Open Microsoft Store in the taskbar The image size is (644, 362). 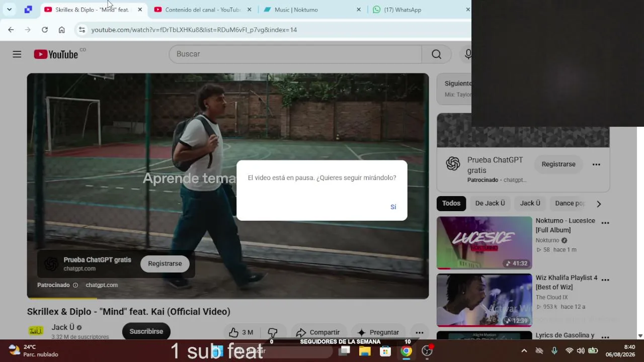385,351
